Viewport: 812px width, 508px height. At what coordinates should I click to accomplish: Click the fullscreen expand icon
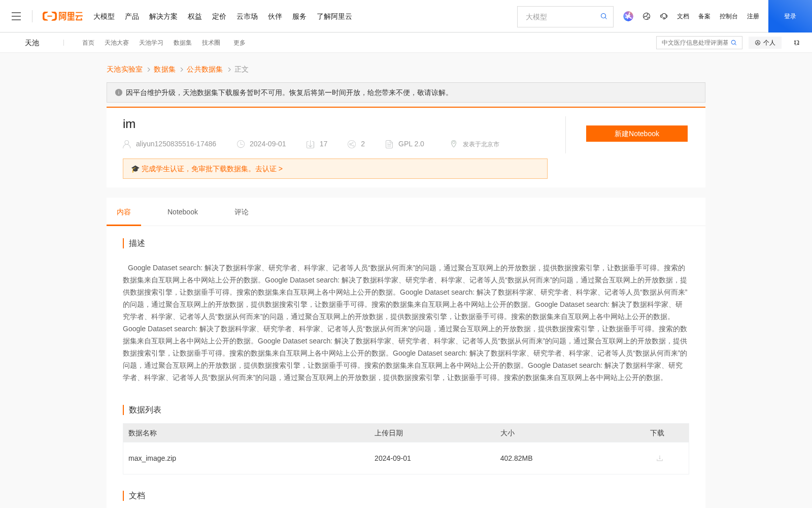click(797, 43)
